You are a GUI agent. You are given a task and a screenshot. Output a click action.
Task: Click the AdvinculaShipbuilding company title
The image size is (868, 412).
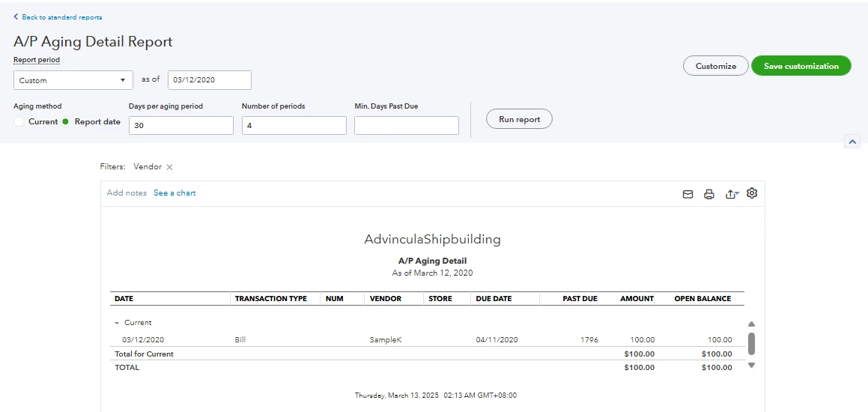[x=432, y=239]
